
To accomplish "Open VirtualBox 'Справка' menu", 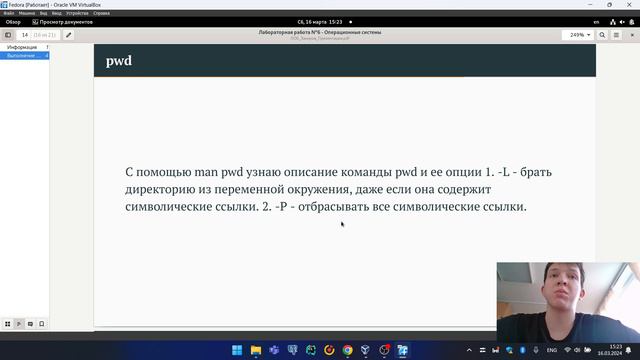I will coord(101,13).
